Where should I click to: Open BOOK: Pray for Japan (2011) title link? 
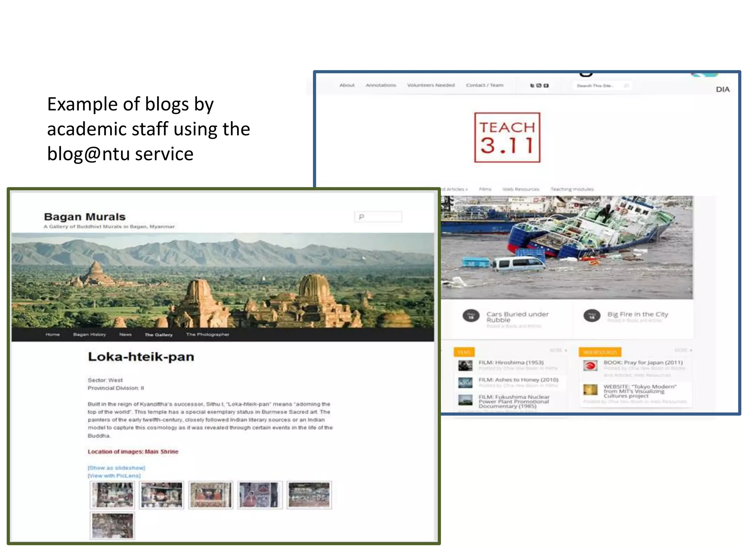click(643, 362)
